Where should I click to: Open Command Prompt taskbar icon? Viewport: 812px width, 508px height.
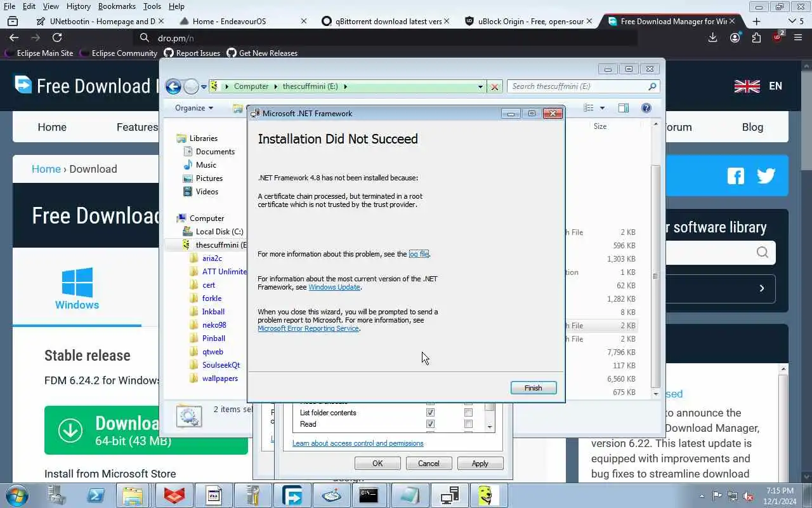(369, 495)
